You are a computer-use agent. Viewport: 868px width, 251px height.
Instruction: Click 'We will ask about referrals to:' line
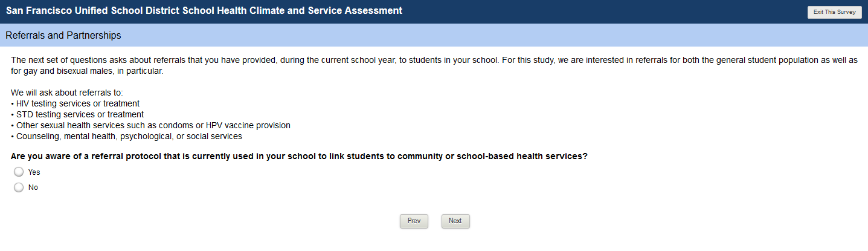(x=66, y=93)
